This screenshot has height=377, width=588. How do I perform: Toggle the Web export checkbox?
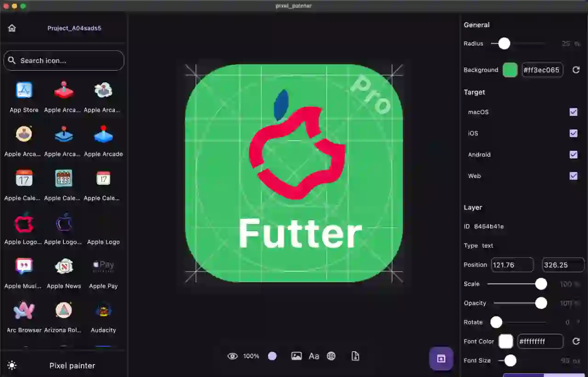[x=573, y=176]
